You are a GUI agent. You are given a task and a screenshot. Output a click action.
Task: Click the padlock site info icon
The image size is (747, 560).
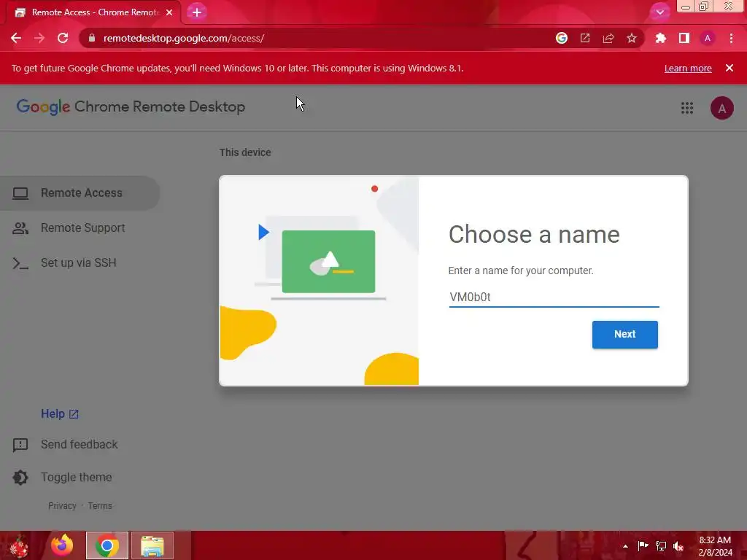(x=92, y=38)
